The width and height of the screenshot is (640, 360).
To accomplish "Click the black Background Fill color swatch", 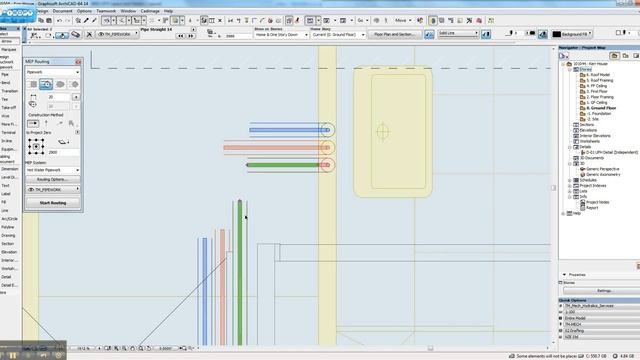I will pos(557,35).
